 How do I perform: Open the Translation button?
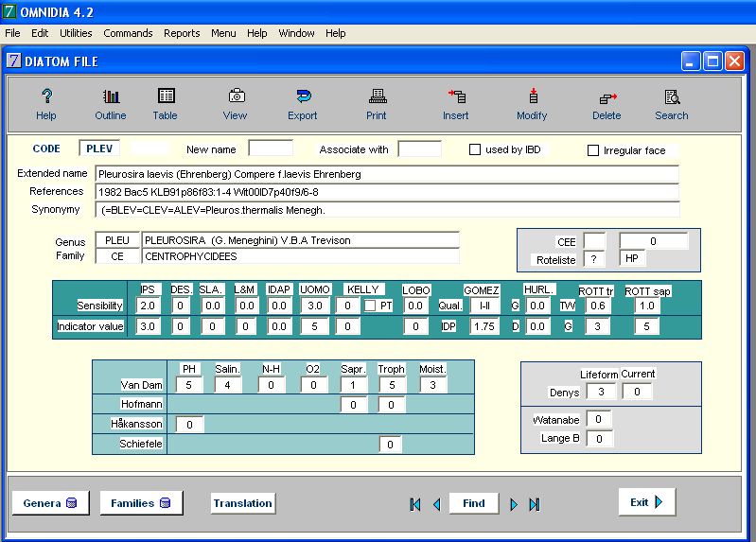click(x=243, y=503)
